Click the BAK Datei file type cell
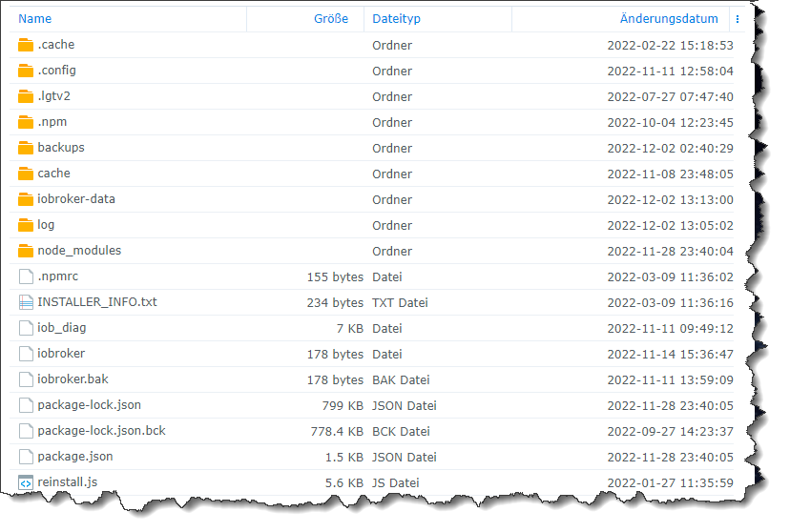 click(x=401, y=380)
